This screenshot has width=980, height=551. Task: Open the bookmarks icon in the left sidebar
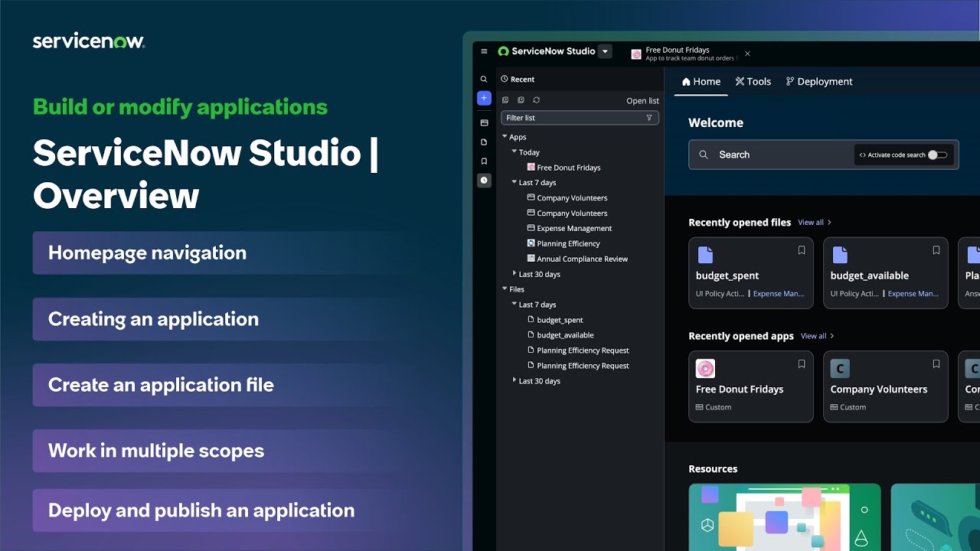[484, 161]
